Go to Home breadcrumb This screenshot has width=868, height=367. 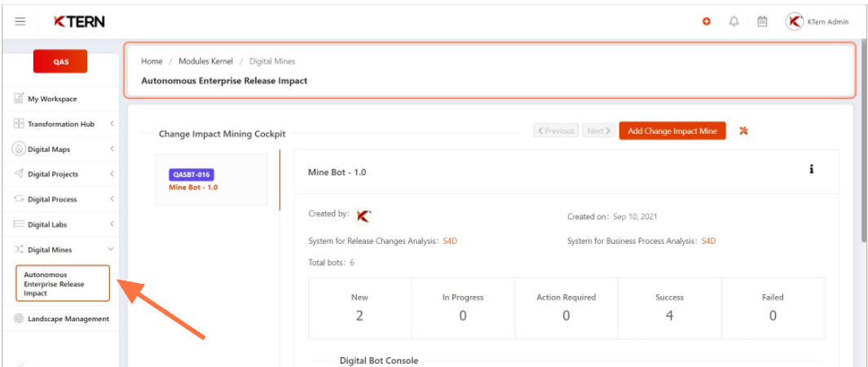pyautogui.click(x=152, y=61)
